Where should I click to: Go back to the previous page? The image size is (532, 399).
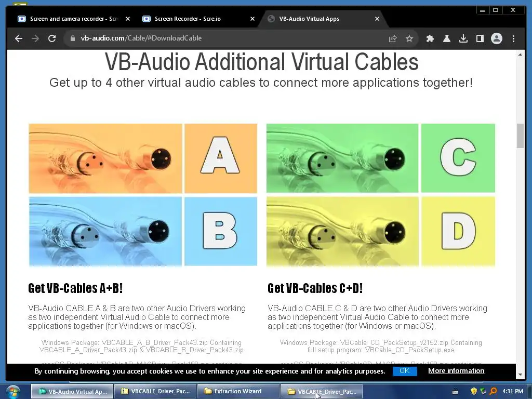coord(19,38)
